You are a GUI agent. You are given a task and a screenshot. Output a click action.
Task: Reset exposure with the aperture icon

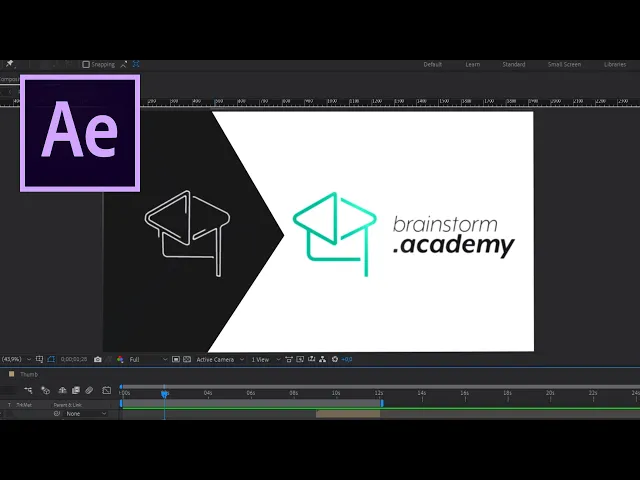click(x=335, y=359)
